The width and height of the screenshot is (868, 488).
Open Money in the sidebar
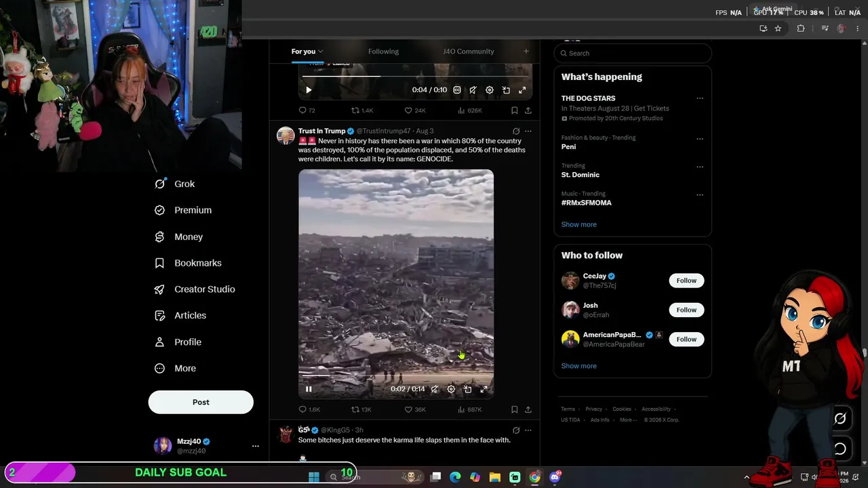(x=178, y=237)
